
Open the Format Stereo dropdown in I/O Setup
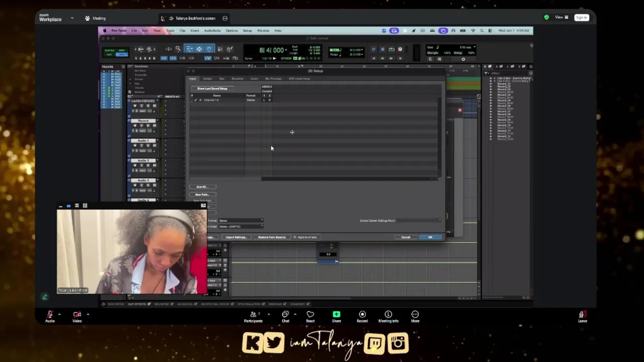coord(241,221)
